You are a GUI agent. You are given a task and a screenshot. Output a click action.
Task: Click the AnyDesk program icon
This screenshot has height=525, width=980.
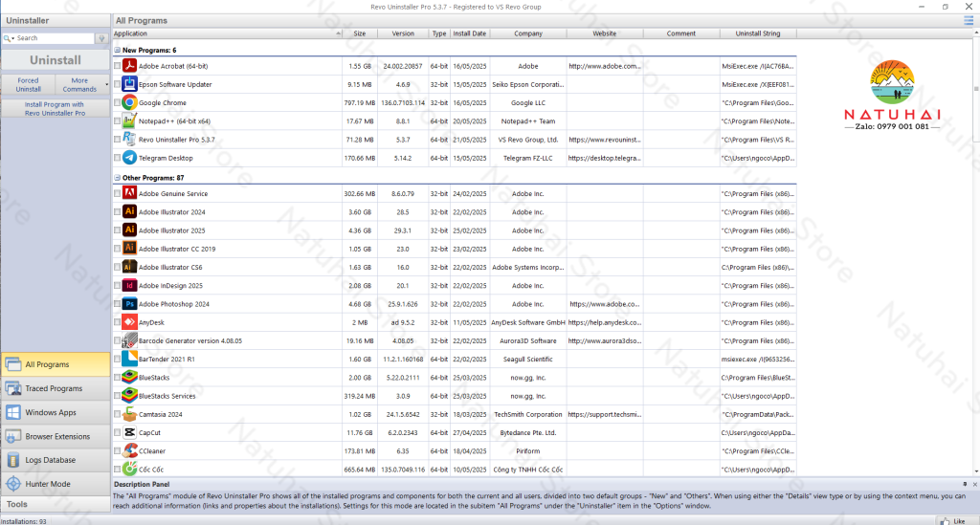point(129,322)
